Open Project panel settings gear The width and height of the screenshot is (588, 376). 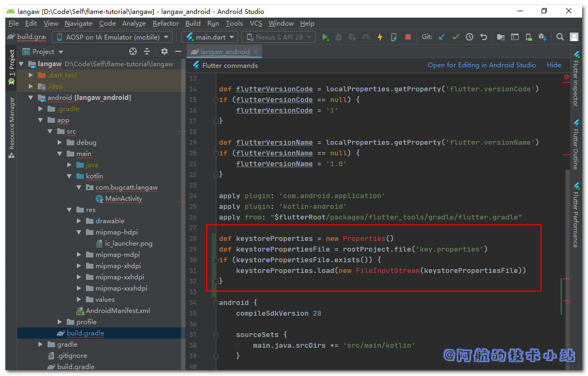(164, 51)
